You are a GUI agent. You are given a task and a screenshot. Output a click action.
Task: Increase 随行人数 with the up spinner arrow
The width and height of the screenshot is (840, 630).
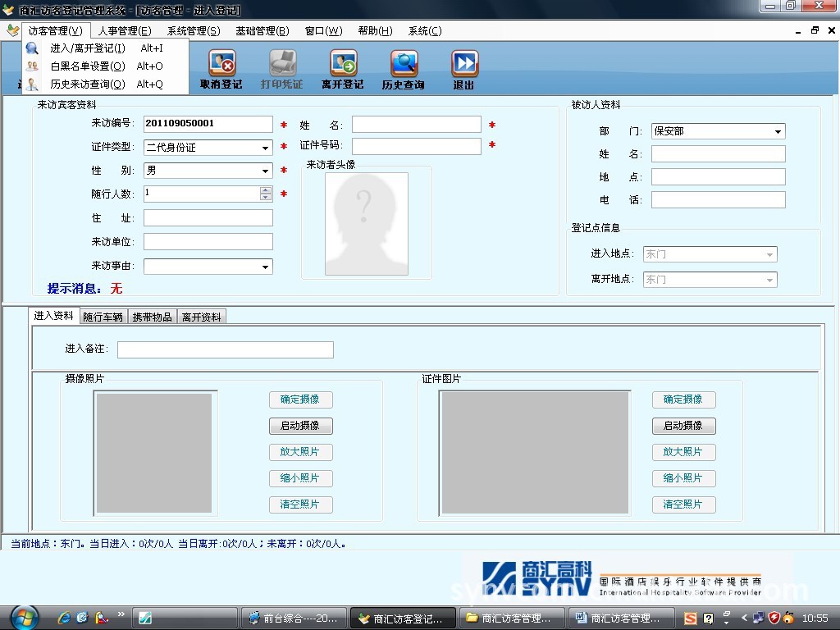tap(265, 190)
